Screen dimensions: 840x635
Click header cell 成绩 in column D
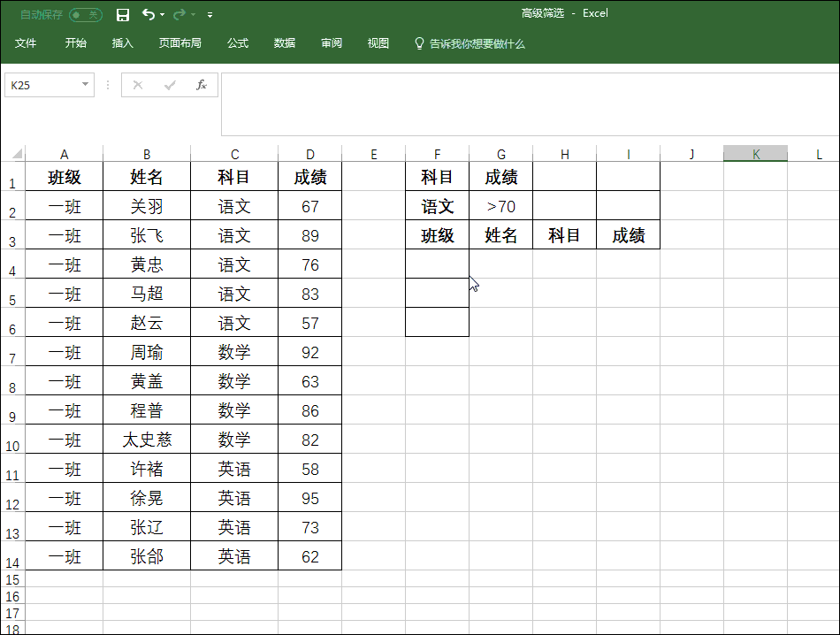point(310,177)
